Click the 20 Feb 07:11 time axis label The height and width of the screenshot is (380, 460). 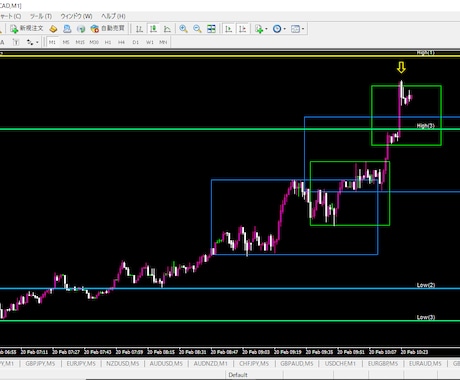tap(34, 352)
